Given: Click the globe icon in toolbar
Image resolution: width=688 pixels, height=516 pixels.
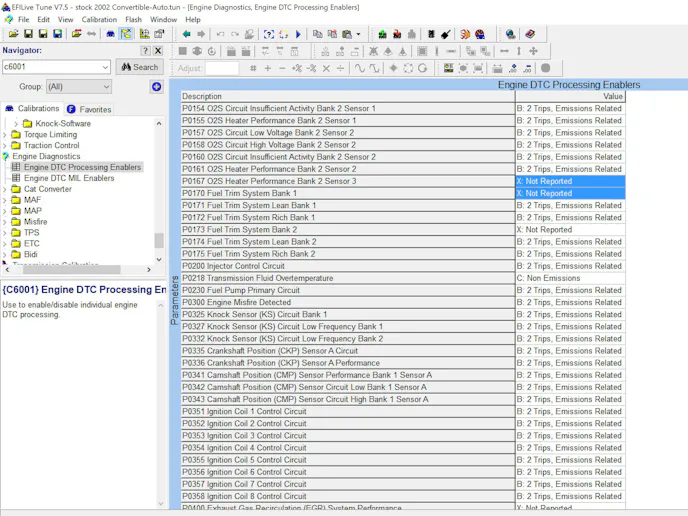Looking at the screenshot, I should pos(511,34).
